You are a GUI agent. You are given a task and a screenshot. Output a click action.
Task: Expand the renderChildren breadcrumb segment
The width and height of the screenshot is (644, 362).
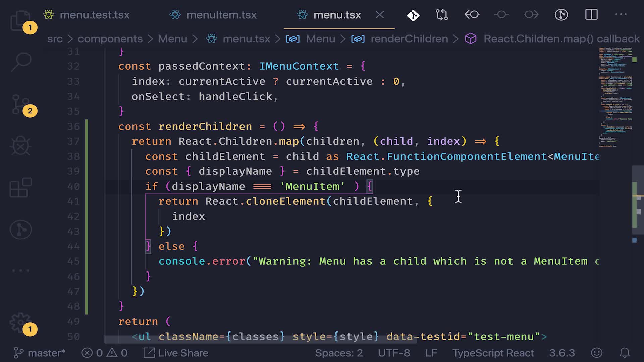click(x=409, y=39)
